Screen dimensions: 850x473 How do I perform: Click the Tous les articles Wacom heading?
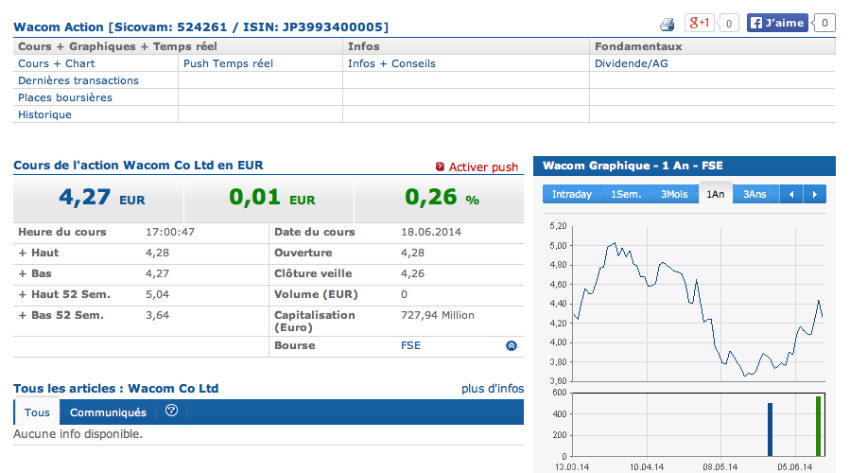pyautogui.click(x=116, y=388)
